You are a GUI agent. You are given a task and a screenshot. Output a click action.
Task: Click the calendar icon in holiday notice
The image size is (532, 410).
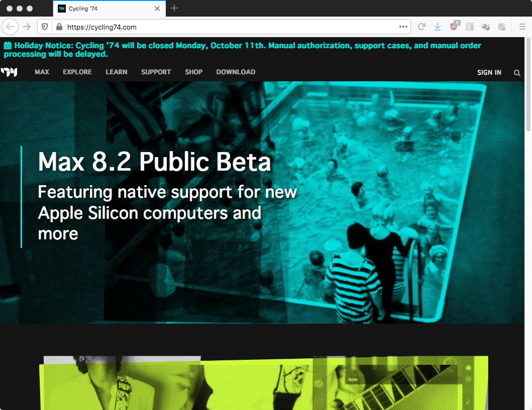(x=8, y=45)
